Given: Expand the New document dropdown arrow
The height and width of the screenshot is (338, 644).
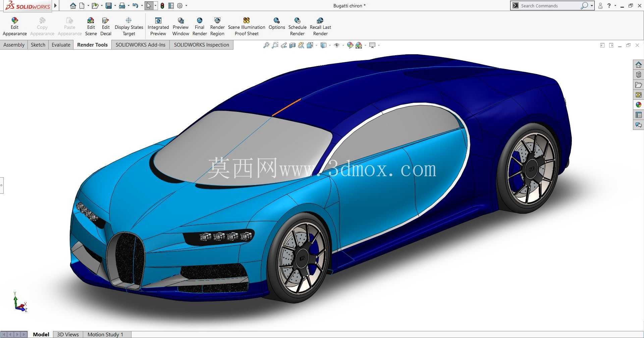Looking at the screenshot, I should pos(88,6).
